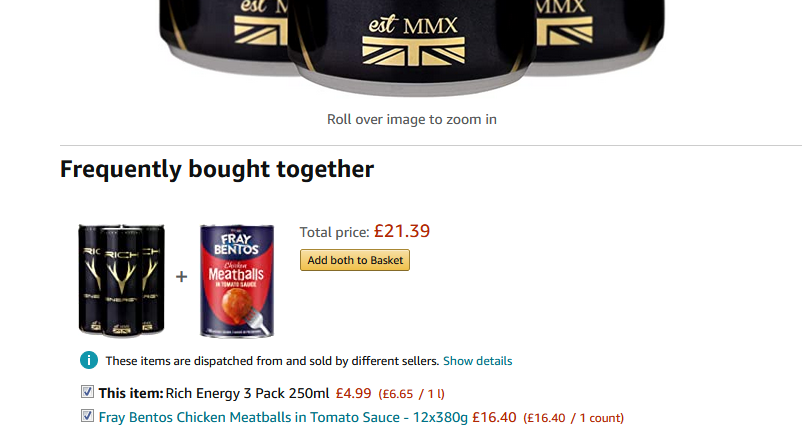This screenshot has height=440, width=802.
Task: Uncheck the 'This item' Rich Energy checkbox
Action: click(x=87, y=392)
